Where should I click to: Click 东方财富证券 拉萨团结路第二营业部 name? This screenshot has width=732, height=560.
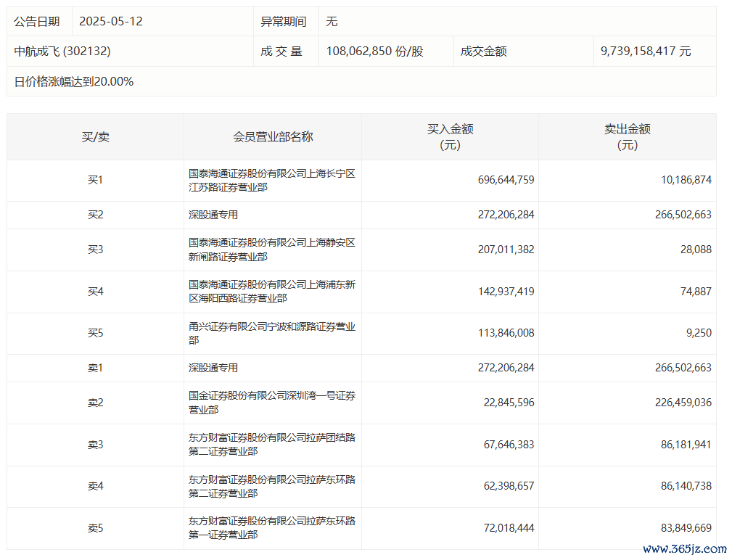pyautogui.click(x=272, y=445)
